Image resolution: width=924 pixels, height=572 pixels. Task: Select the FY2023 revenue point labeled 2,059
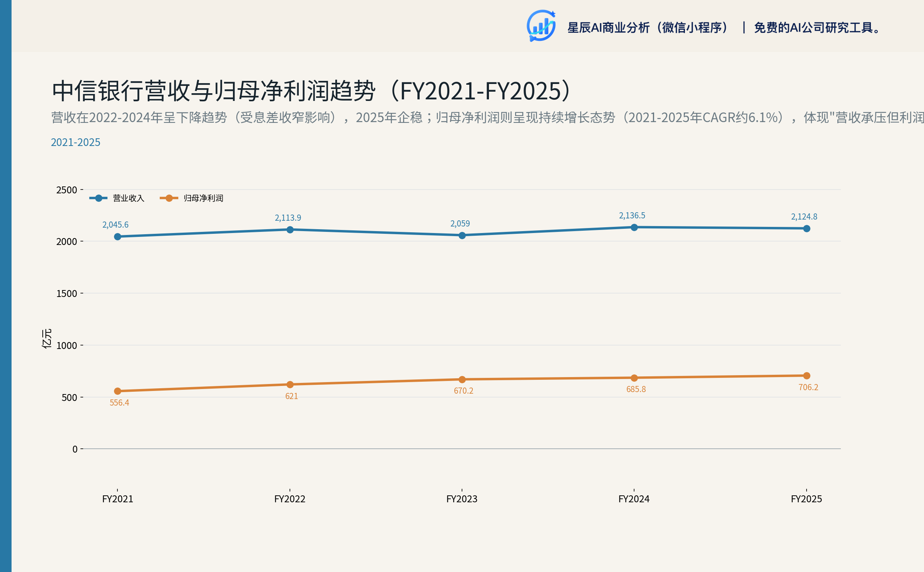(x=462, y=235)
